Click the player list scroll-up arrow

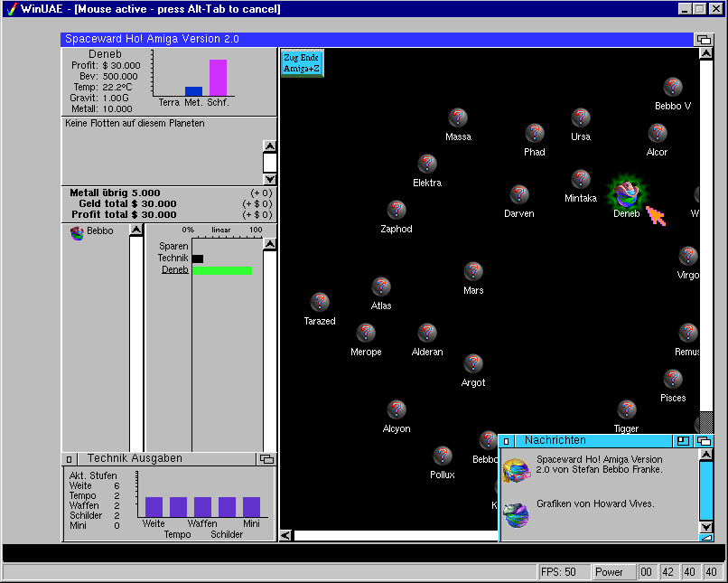coord(136,230)
